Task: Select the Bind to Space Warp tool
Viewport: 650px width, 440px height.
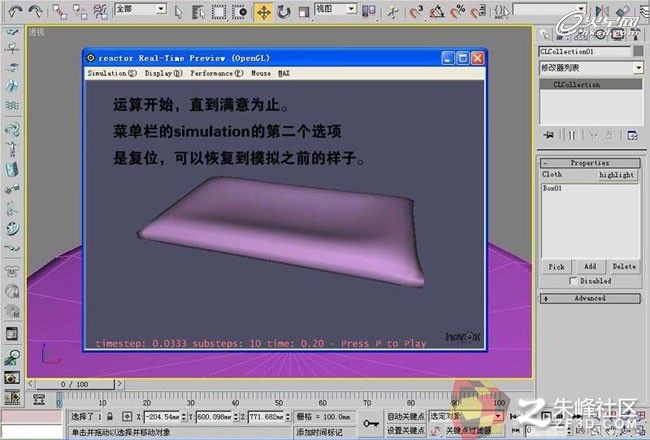Action: (100, 11)
